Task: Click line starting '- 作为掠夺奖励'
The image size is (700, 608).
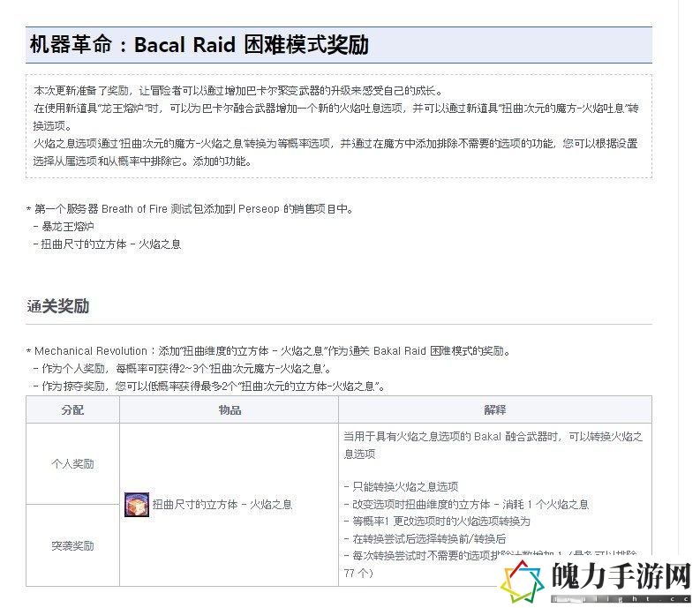Action: pos(209,387)
